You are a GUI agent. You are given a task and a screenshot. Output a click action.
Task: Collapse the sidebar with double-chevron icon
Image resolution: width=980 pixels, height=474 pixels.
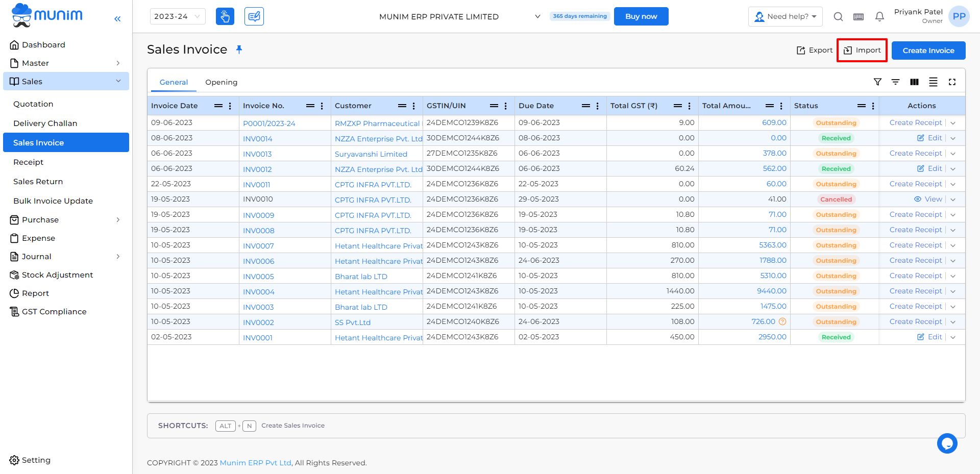[x=117, y=19]
